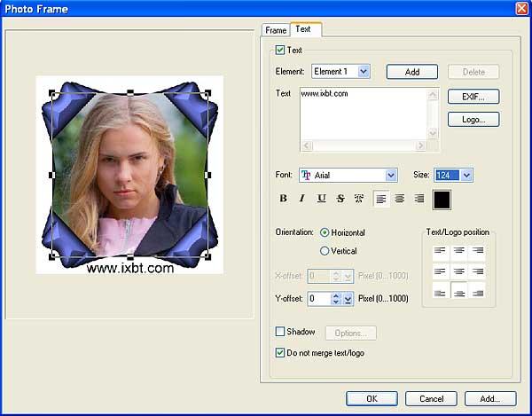The width and height of the screenshot is (532, 416).
Task: Click the photo preview thumbnail
Action: coord(129,175)
